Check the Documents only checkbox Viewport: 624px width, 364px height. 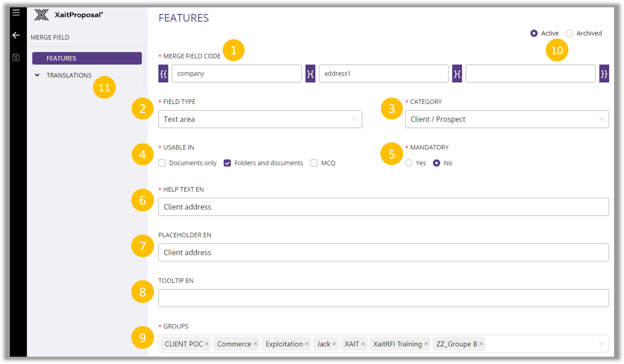162,163
